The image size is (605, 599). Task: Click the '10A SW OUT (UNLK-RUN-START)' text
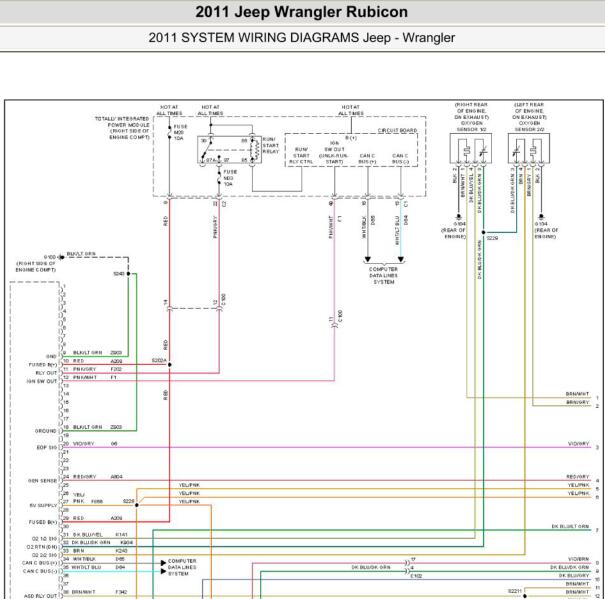[334, 152]
